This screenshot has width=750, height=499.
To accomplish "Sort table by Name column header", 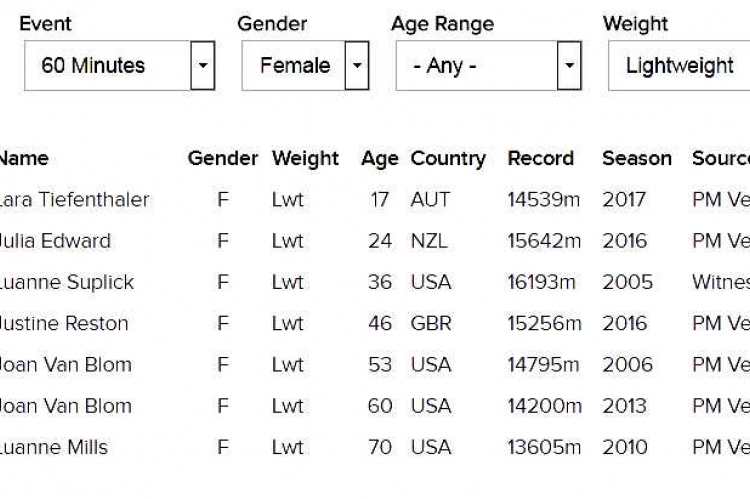I will 24,158.
